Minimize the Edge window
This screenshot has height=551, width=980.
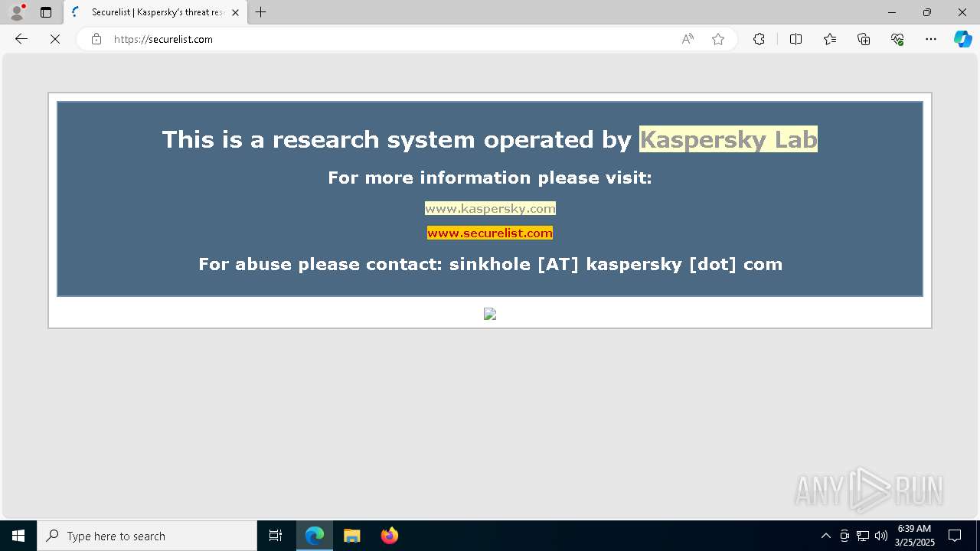[x=891, y=12]
